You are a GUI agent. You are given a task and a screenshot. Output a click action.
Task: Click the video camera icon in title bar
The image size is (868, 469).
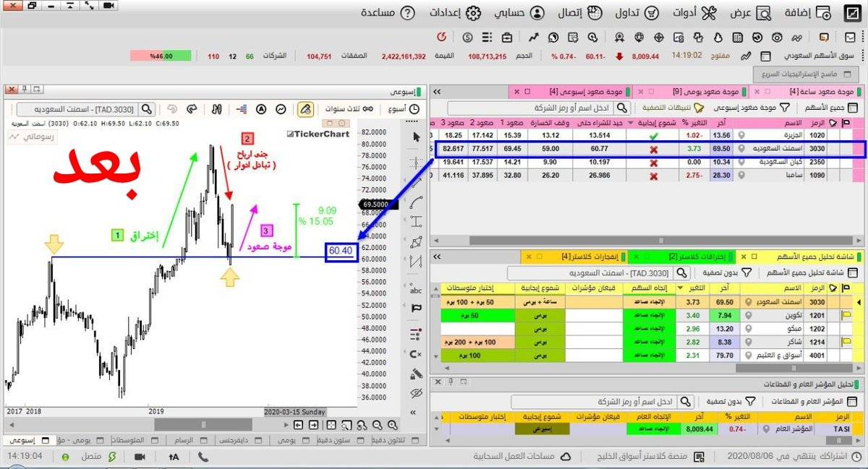coord(110,5)
